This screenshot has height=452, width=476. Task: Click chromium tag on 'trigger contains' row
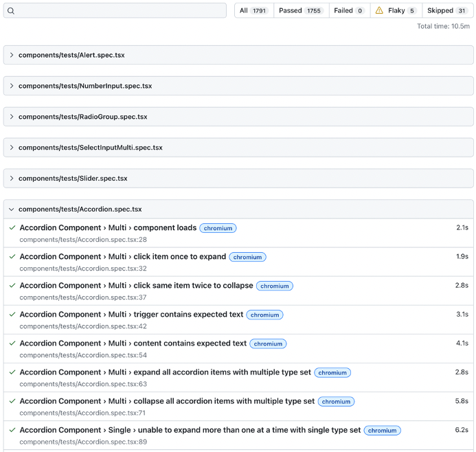[x=264, y=315]
